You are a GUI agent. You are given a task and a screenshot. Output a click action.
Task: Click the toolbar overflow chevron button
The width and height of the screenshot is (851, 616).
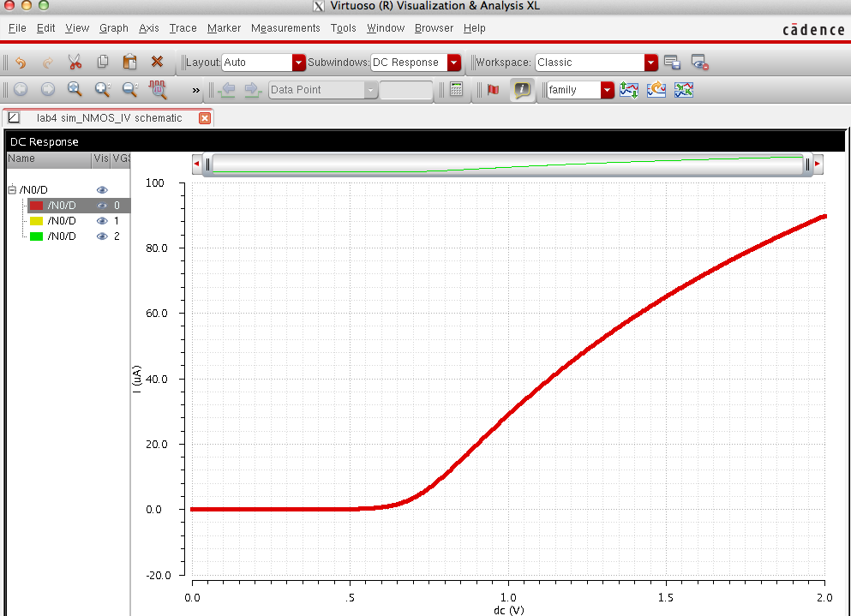tap(195, 90)
